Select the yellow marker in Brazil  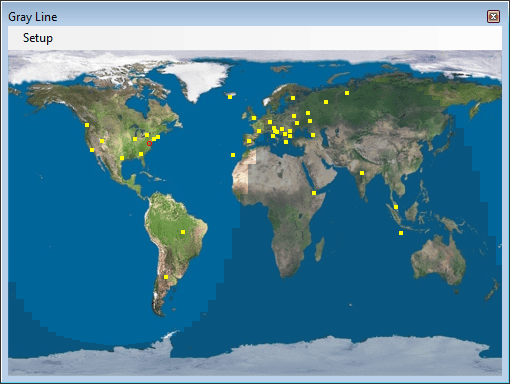[183, 232]
